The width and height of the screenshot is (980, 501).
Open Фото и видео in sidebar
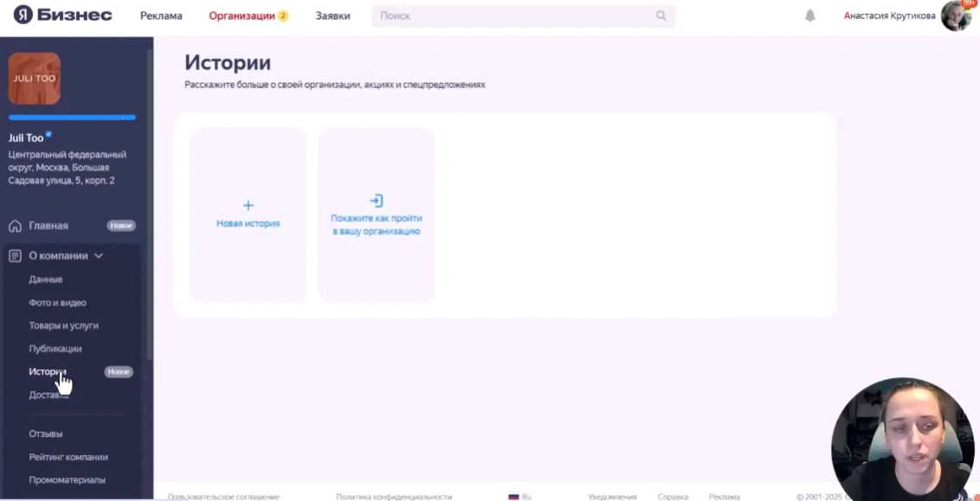point(57,303)
